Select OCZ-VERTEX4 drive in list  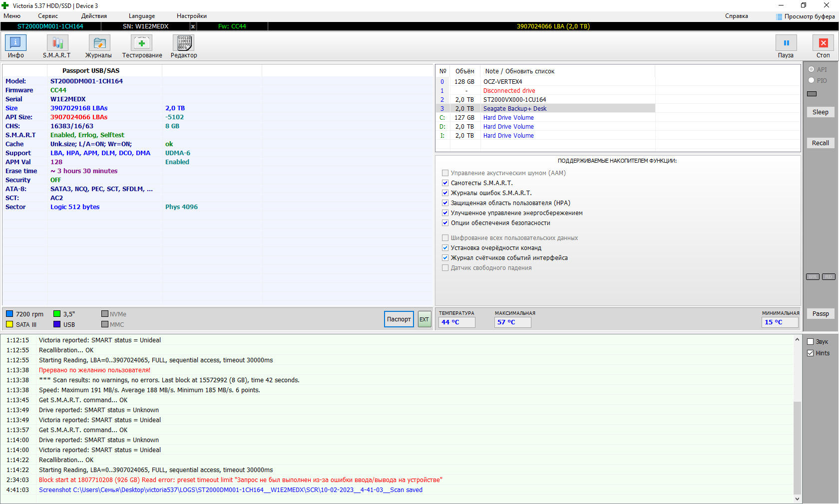545,82
